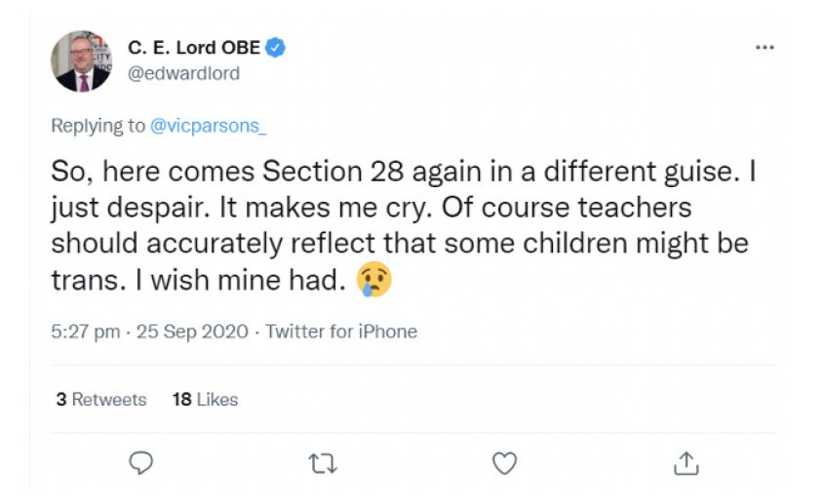Click the crying face emoji in the tweet
Screen dimensions: 825x504
(x=376, y=282)
